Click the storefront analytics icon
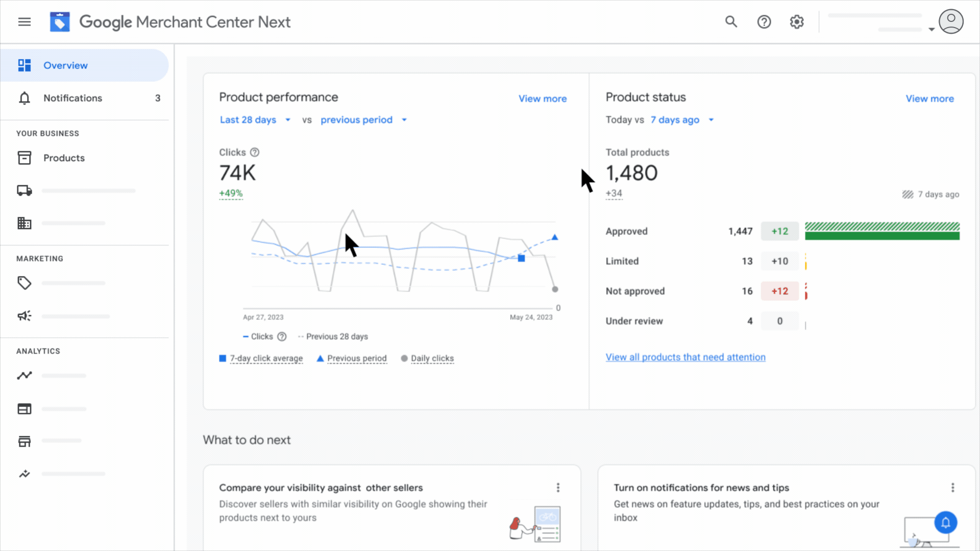 click(x=24, y=441)
